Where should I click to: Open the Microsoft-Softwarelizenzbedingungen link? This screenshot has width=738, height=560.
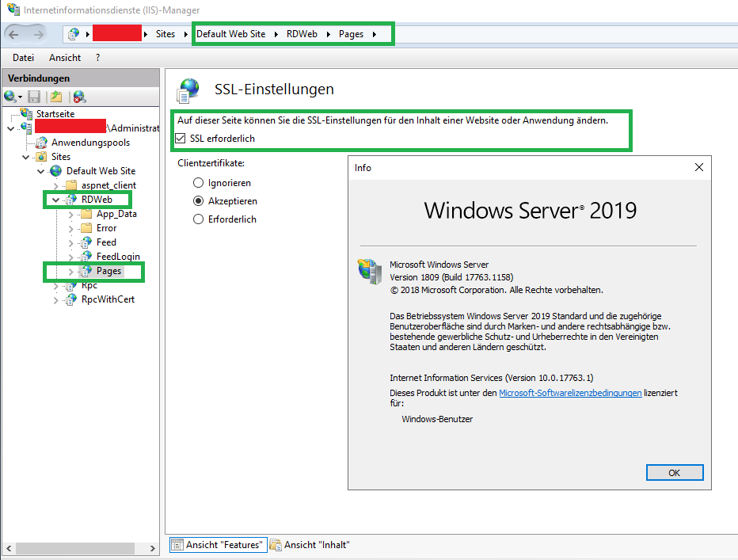click(x=570, y=393)
